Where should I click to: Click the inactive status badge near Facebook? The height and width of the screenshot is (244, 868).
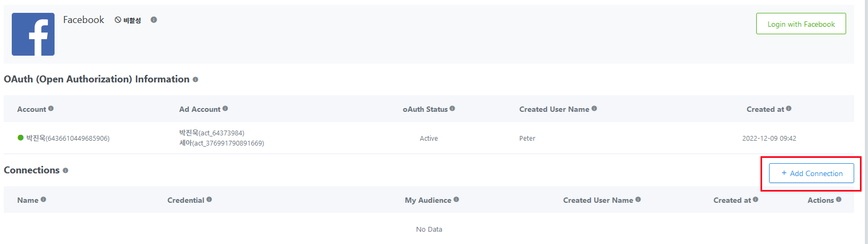(128, 20)
